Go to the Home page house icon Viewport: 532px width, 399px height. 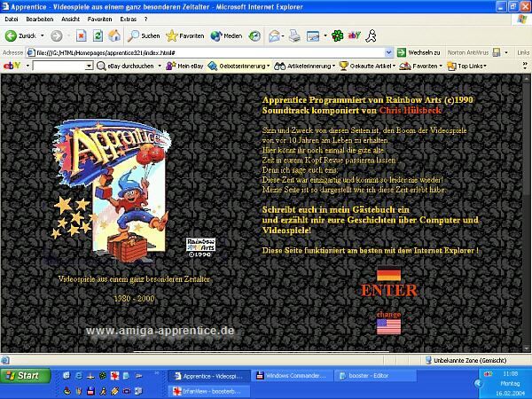tap(114, 35)
